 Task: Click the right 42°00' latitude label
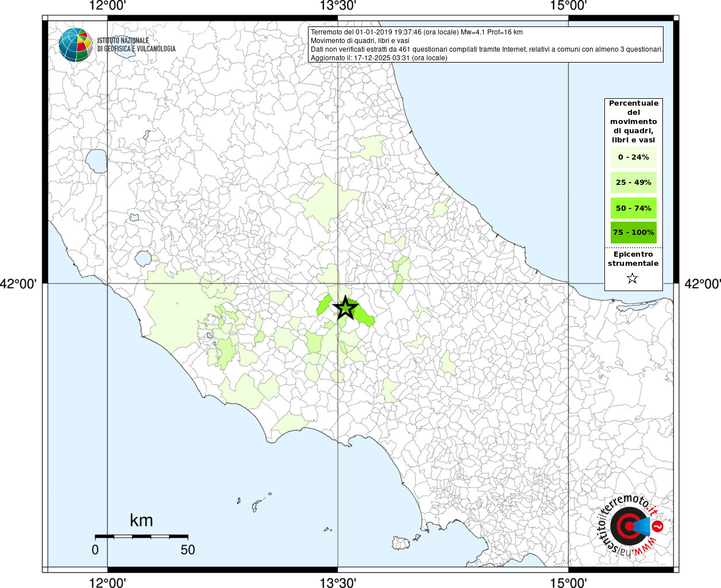(x=703, y=284)
